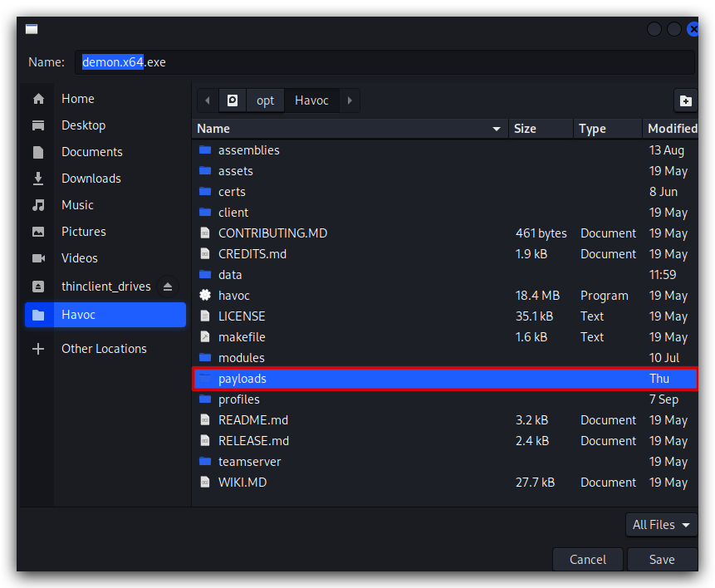Image resolution: width=715 pixels, height=588 pixels.
Task: Click the 7 Sep modified date
Action: pos(664,399)
